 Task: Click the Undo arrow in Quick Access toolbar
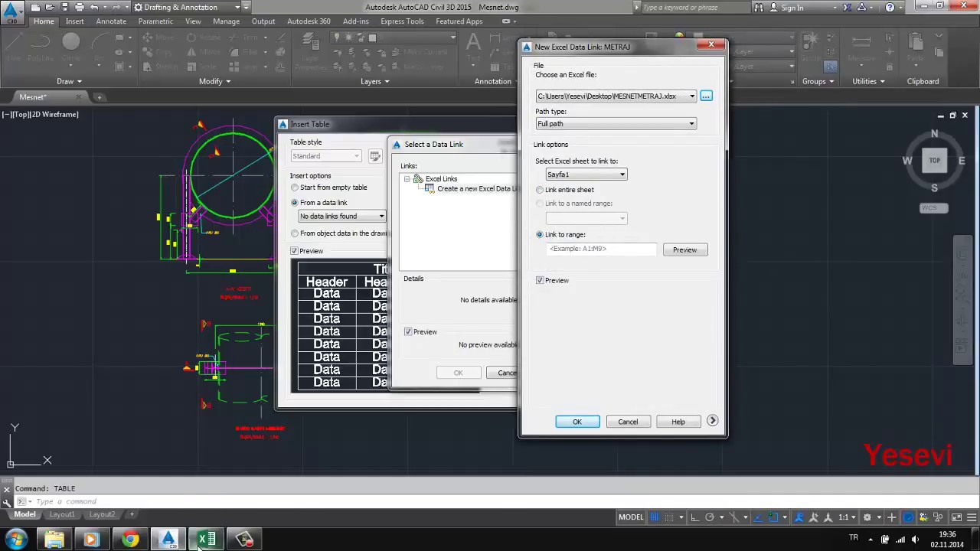click(x=93, y=7)
